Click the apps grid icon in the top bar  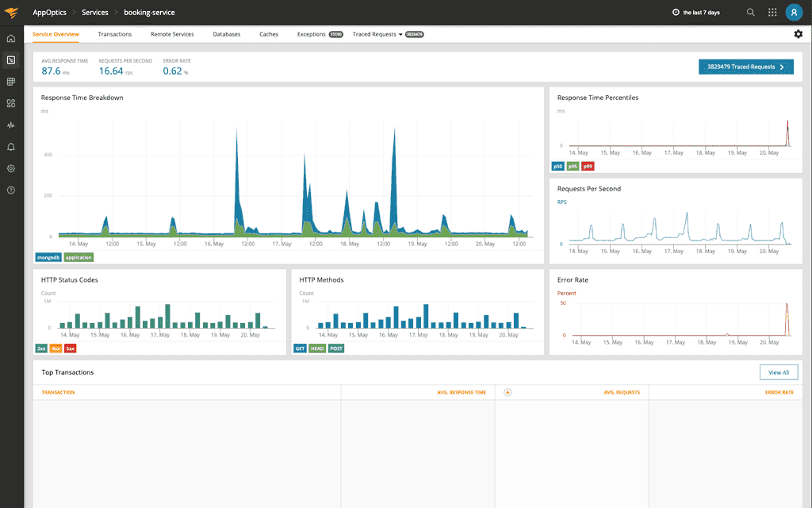(x=772, y=12)
